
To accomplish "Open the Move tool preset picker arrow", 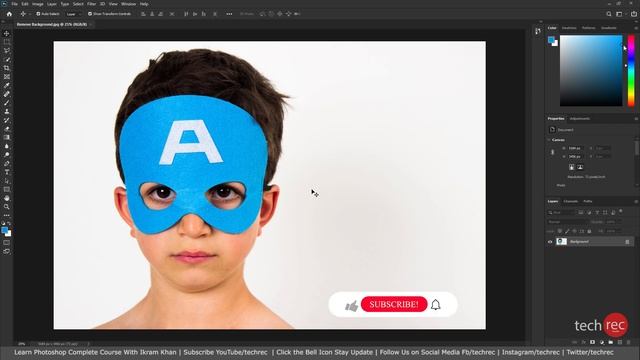I will [29, 14].
